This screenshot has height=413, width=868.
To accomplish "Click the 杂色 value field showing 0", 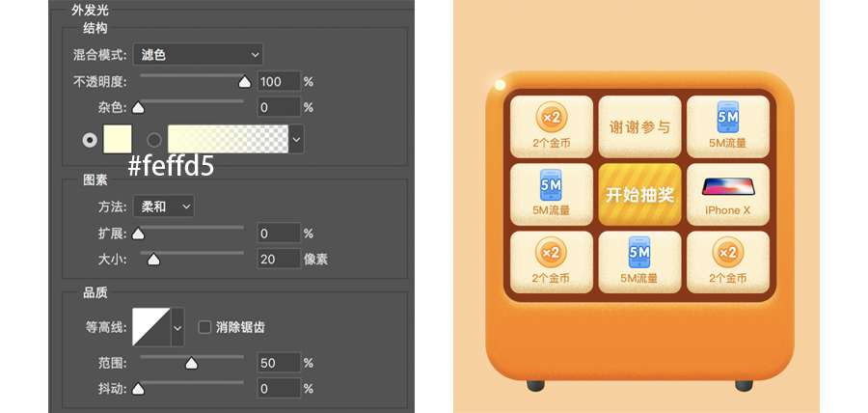I will (279, 107).
